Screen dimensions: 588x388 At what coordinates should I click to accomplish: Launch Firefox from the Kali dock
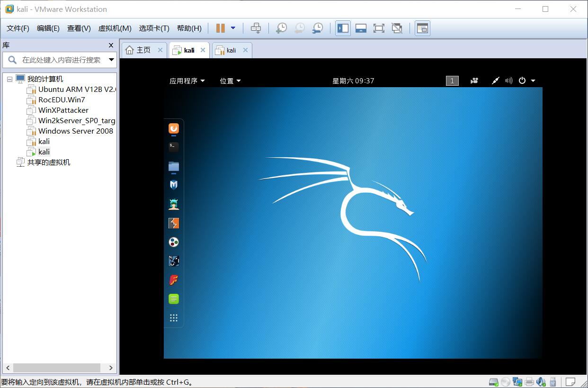tap(174, 128)
